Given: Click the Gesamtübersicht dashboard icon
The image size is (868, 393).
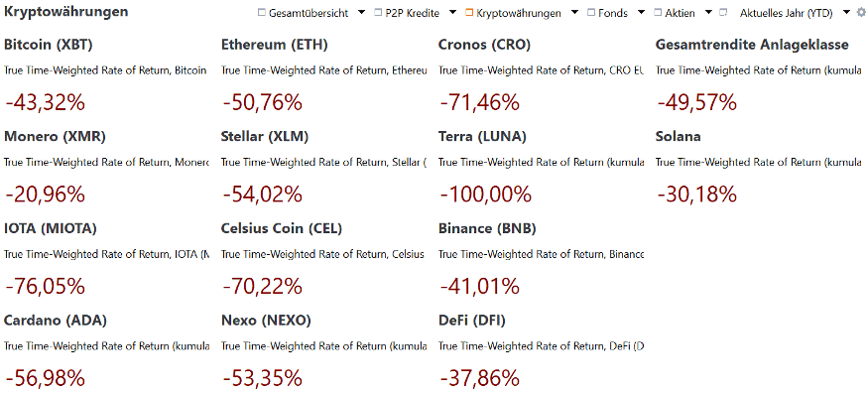Looking at the screenshot, I should [x=262, y=13].
